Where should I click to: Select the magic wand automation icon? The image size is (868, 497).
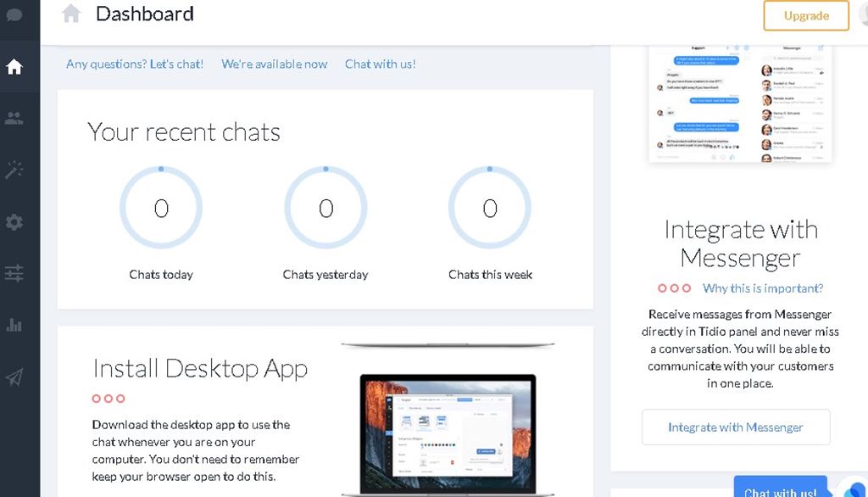click(x=14, y=170)
